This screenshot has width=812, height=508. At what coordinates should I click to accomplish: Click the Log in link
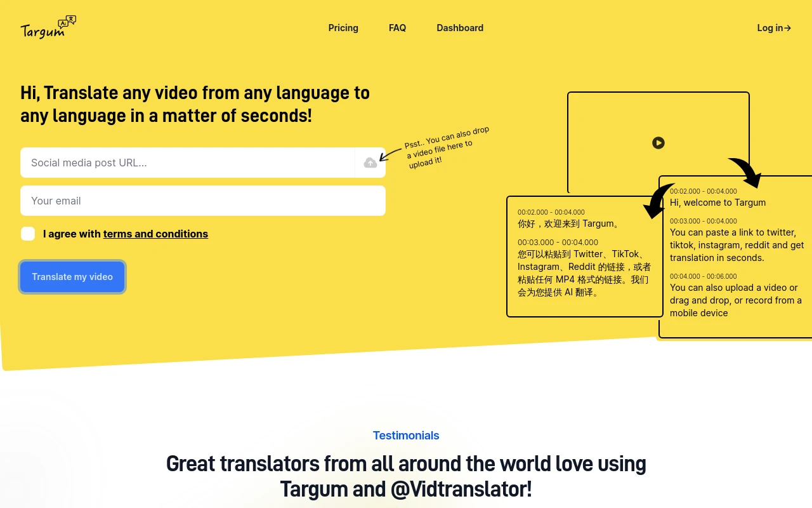pos(774,28)
